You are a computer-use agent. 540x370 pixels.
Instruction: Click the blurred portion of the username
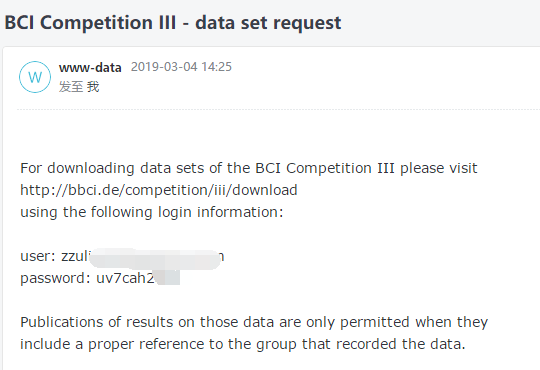155,258
